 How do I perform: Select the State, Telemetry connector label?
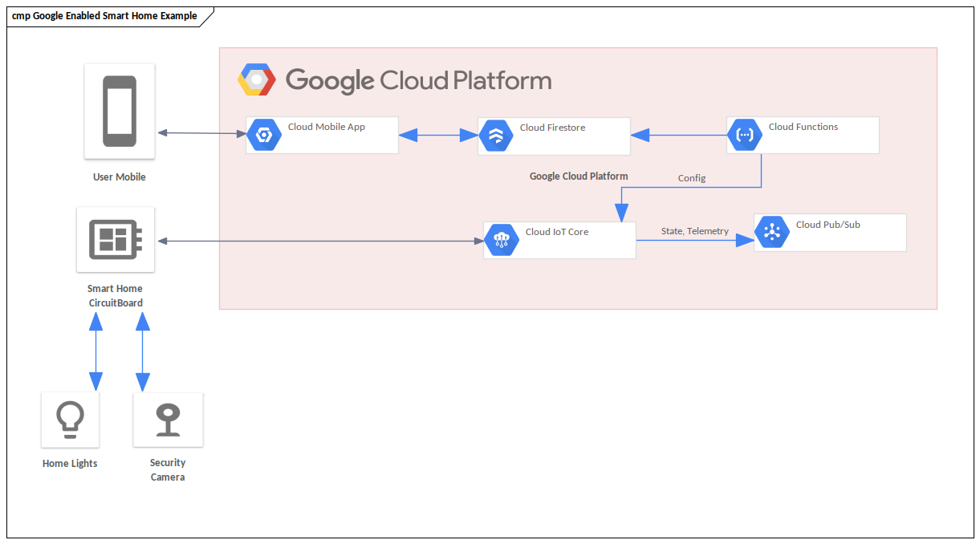point(694,231)
